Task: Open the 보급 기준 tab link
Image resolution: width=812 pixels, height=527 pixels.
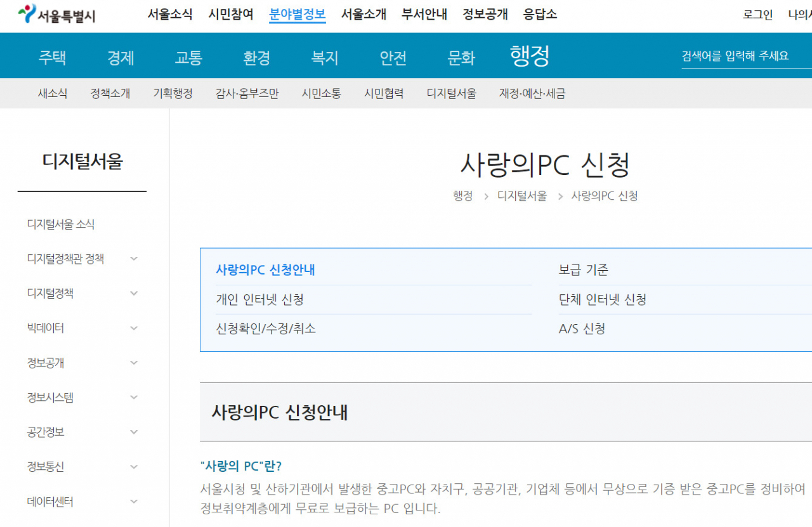Action: point(583,270)
